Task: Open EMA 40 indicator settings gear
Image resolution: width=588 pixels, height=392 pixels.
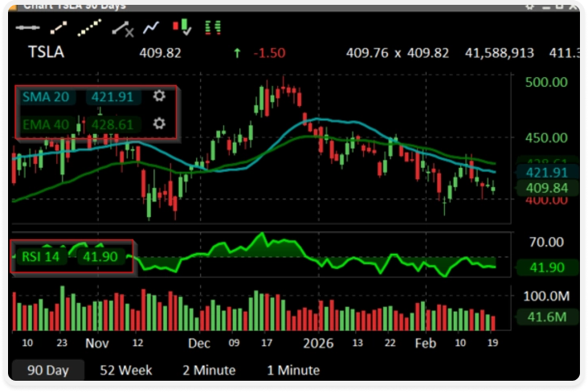Action: pos(159,124)
